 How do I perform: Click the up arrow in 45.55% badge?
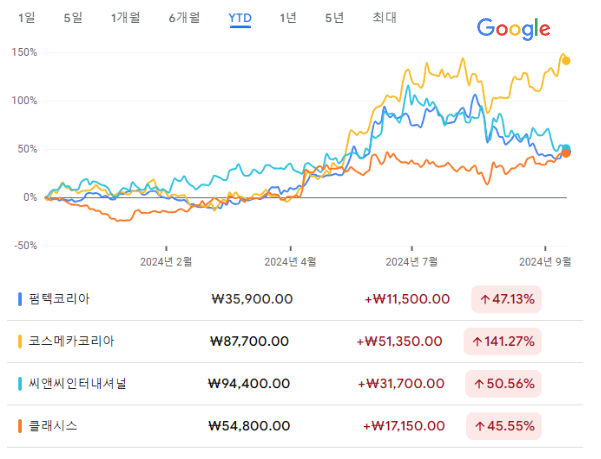tap(480, 426)
